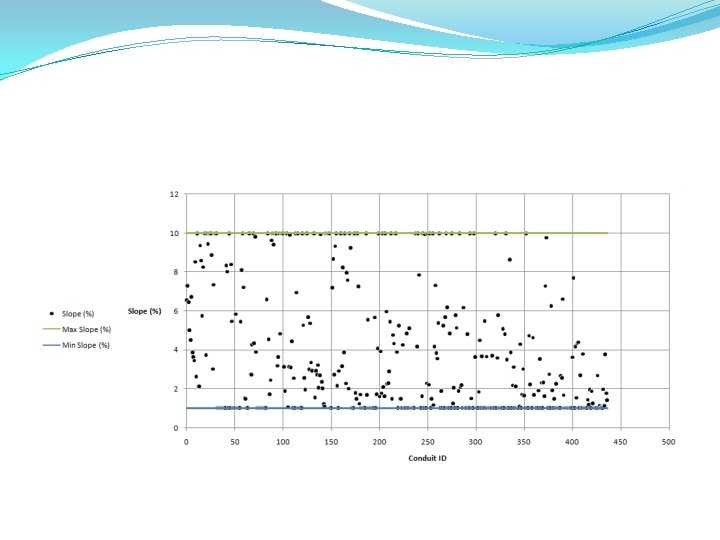Image resolution: width=720 pixels, height=540 pixels.
Task: Click the Slope (%) legend entry
Action: pyautogui.click(x=71, y=314)
